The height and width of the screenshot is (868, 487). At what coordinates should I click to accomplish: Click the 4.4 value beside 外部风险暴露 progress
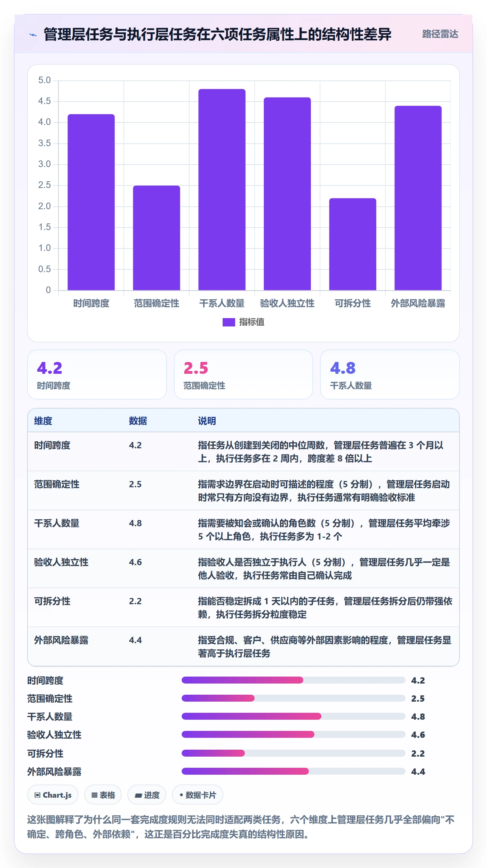coord(418,772)
